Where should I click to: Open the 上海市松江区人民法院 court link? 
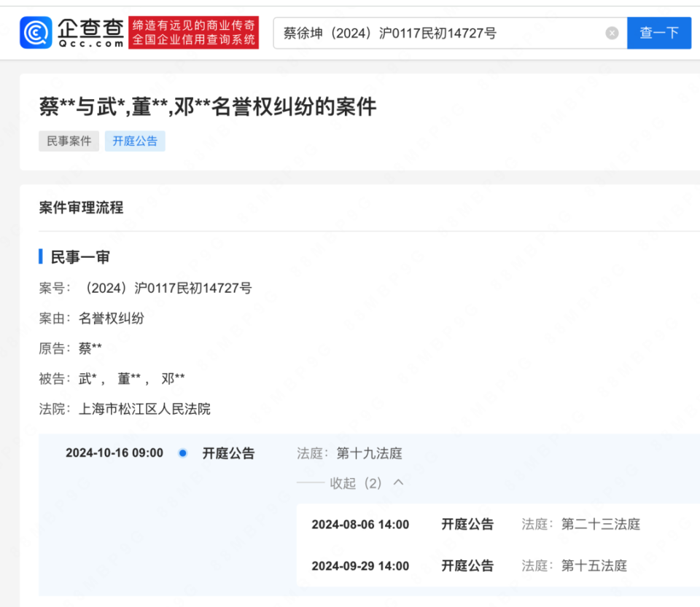[x=145, y=409]
